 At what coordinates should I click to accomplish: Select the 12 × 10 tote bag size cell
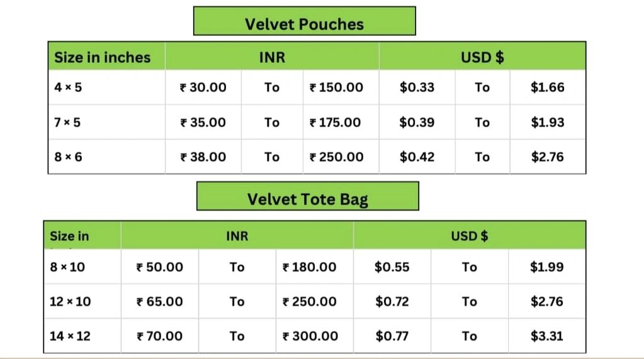click(x=70, y=302)
